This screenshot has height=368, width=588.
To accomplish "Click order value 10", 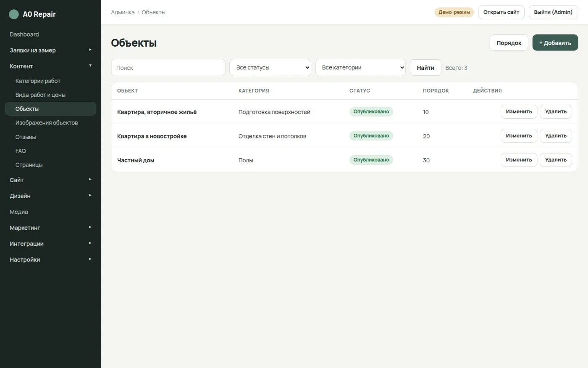I will click(426, 112).
